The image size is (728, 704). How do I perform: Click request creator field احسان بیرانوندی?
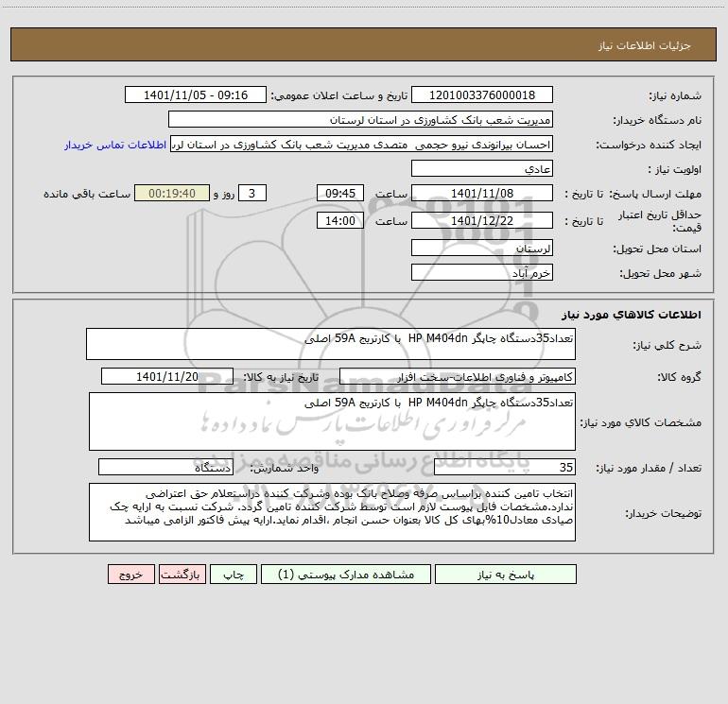[x=361, y=145]
